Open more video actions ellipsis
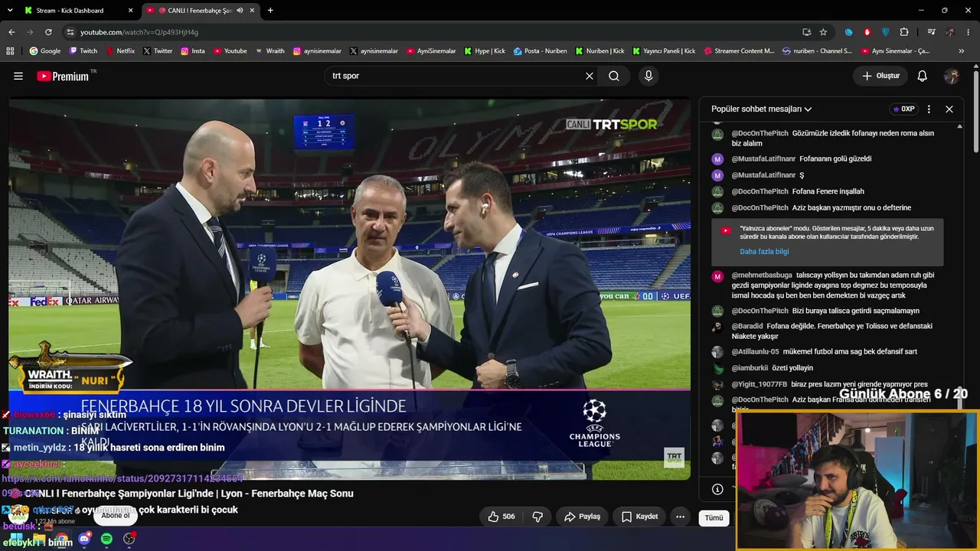980x551 pixels. point(680,517)
